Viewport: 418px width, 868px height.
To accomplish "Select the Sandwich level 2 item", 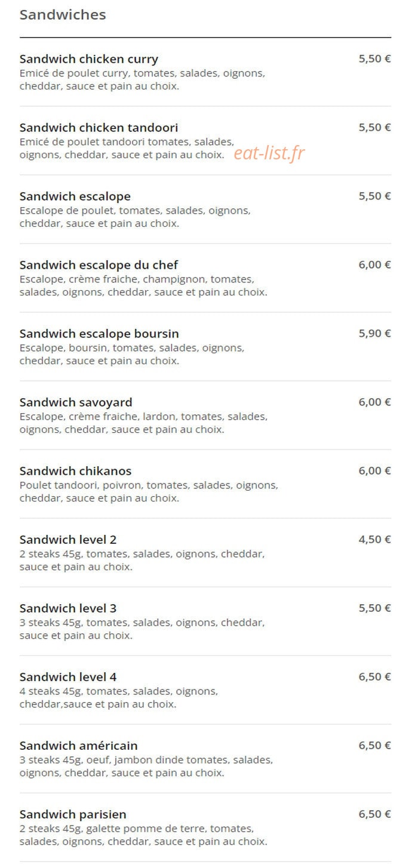I will click(x=205, y=553).
